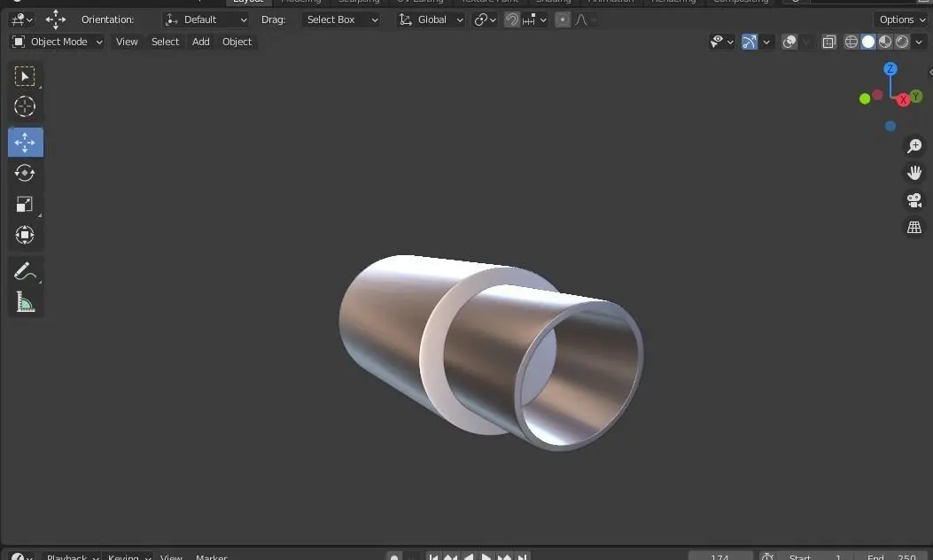Select the Move tool in left toolbar

pyautogui.click(x=25, y=143)
